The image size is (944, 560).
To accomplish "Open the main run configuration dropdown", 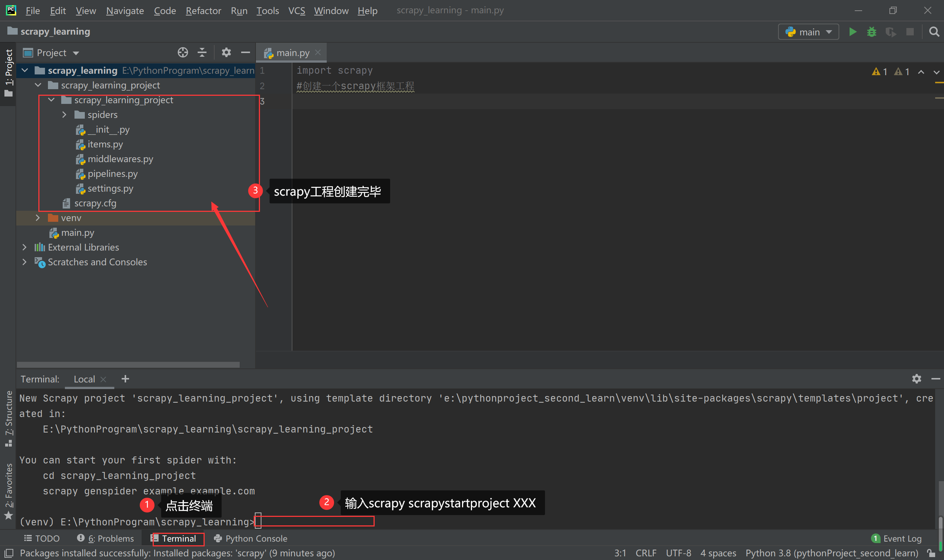I will pos(808,32).
